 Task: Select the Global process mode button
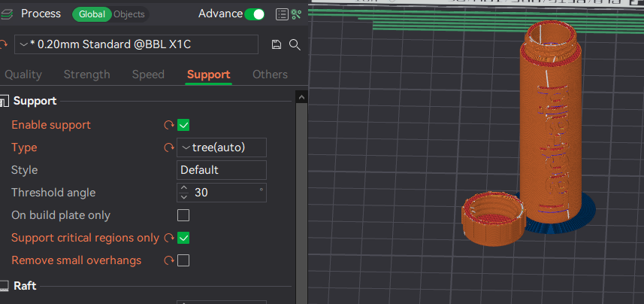[92, 14]
